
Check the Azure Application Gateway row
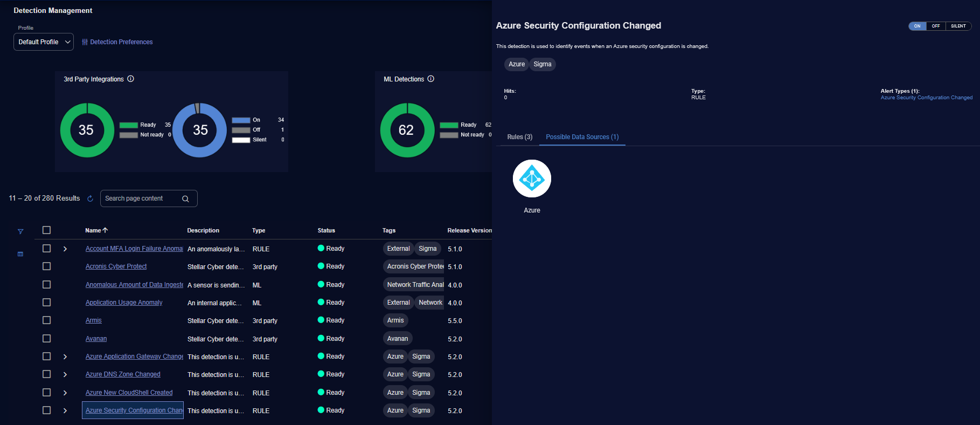click(47, 357)
